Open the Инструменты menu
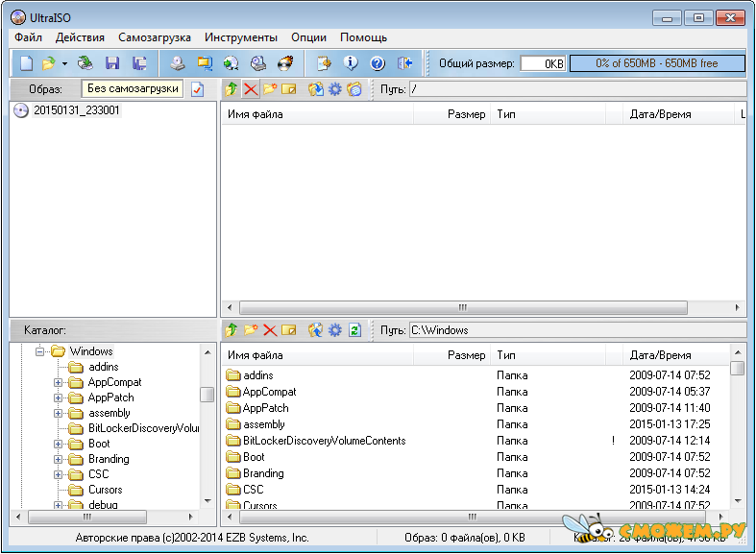 point(241,37)
